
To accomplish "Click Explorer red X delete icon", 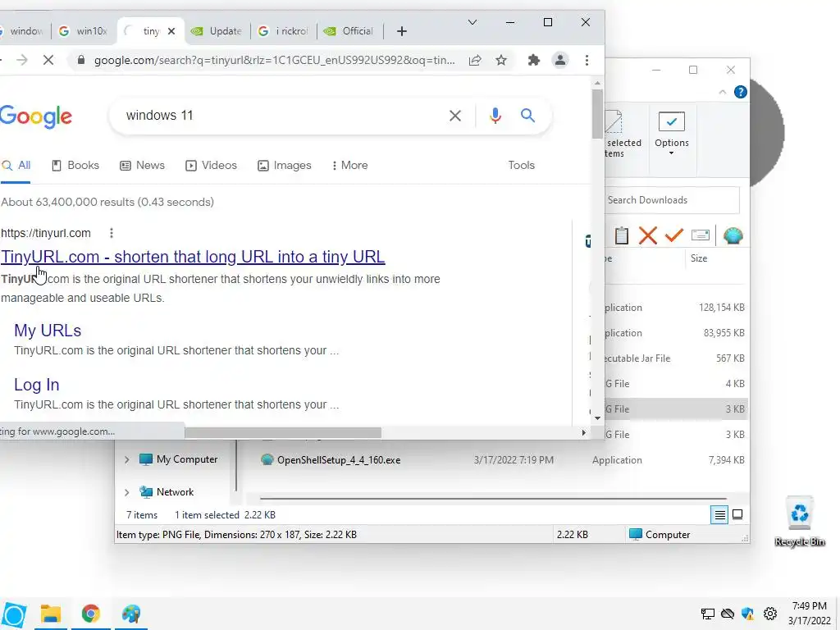I will [648, 235].
